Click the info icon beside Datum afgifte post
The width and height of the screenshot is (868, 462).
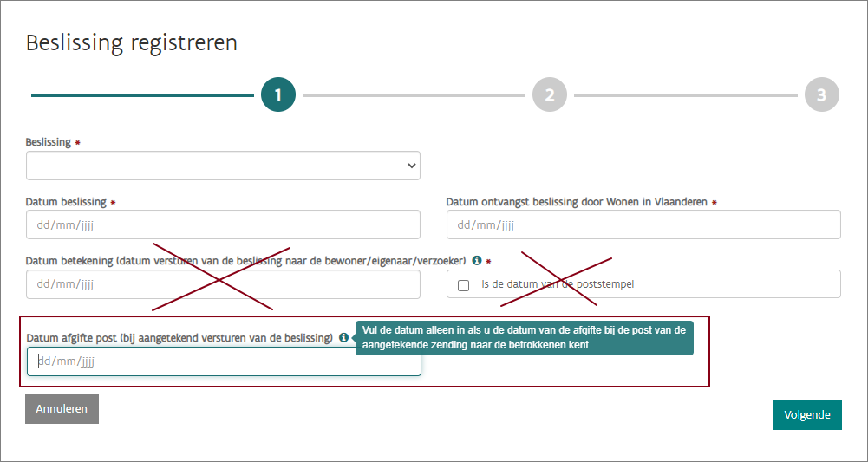point(344,337)
